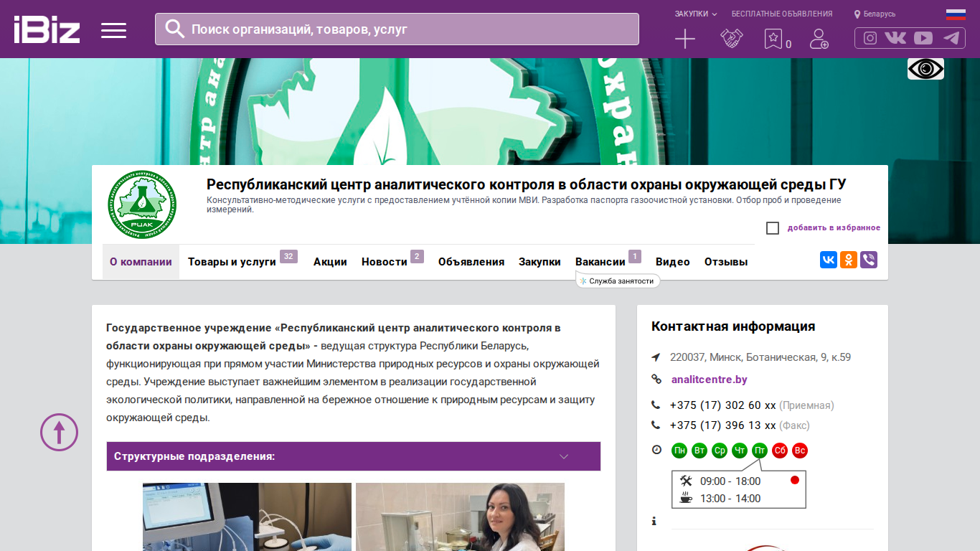Viewport: 980px width, 551px height.
Task: Click the scroll-to-top arrow button
Action: coord(59,432)
